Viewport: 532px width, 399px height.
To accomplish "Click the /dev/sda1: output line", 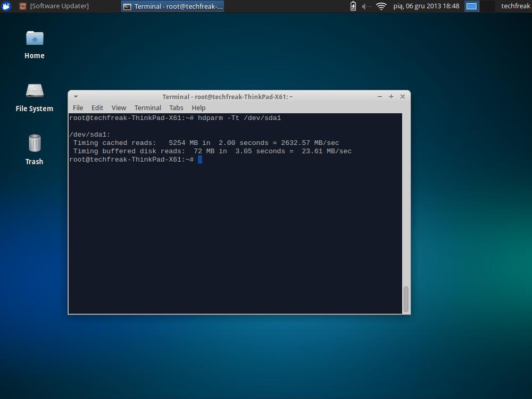I will (89, 135).
